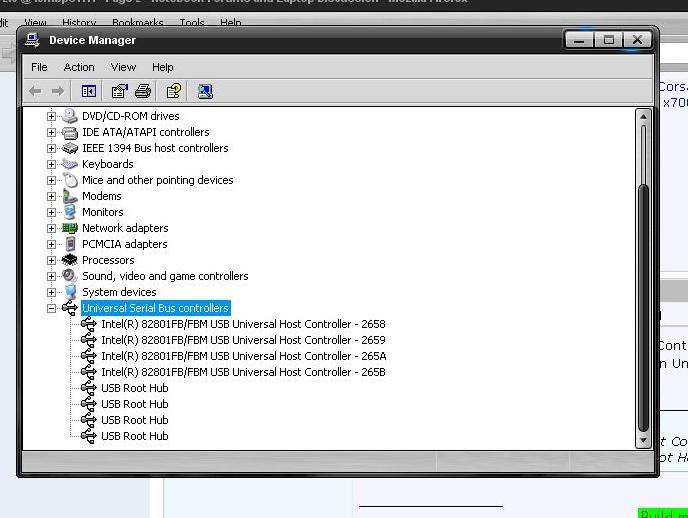Close the Device Manager window
This screenshot has width=688, height=518.
[638, 40]
